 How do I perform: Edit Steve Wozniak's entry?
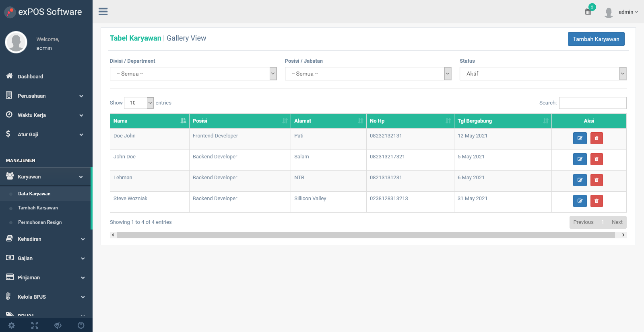click(x=580, y=201)
